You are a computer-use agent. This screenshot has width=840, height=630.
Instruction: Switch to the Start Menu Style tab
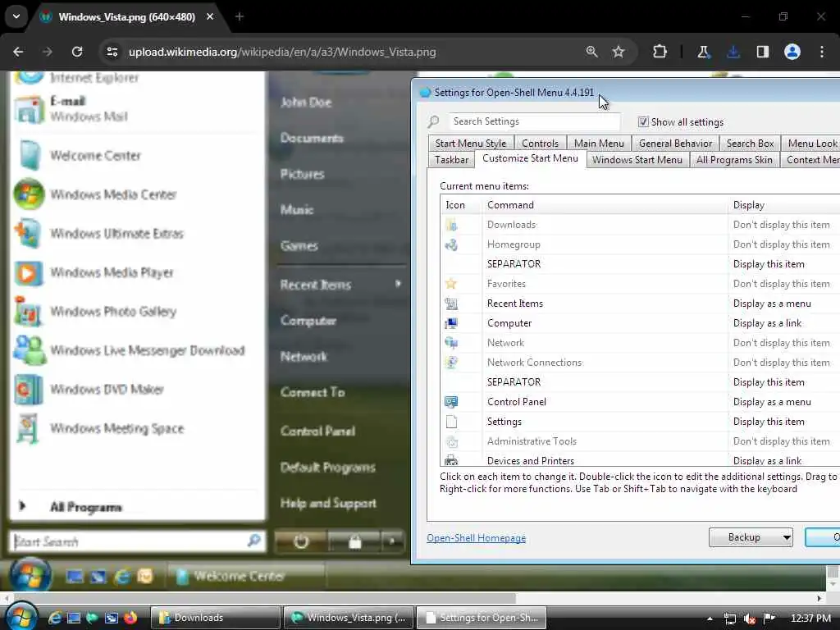(x=470, y=143)
